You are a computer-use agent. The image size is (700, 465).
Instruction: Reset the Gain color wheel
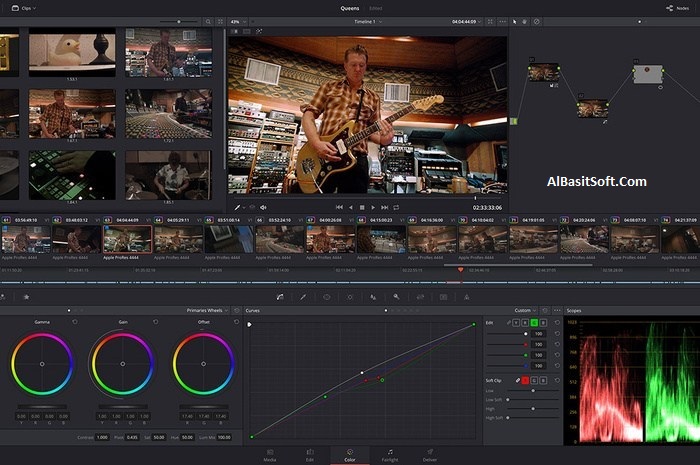(x=155, y=322)
